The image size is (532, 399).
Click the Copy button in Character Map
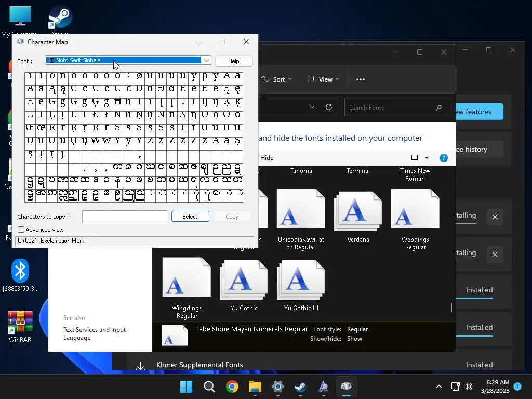coord(232,217)
